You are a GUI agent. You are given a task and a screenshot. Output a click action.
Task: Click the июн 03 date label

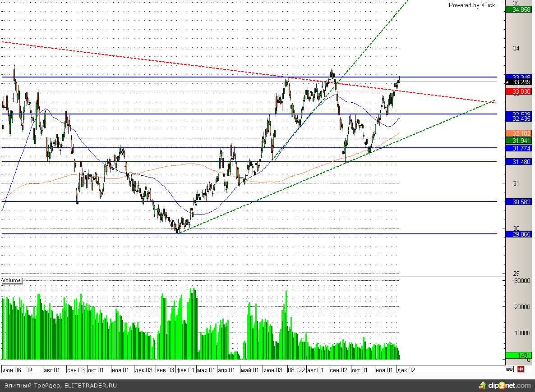pyautogui.click(x=273, y=370)
